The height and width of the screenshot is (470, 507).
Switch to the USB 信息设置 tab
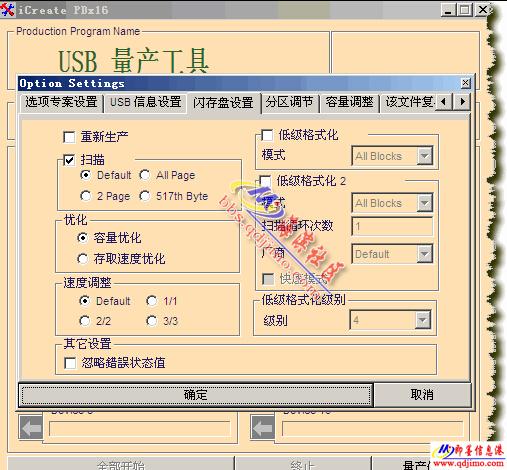[146, 102]
